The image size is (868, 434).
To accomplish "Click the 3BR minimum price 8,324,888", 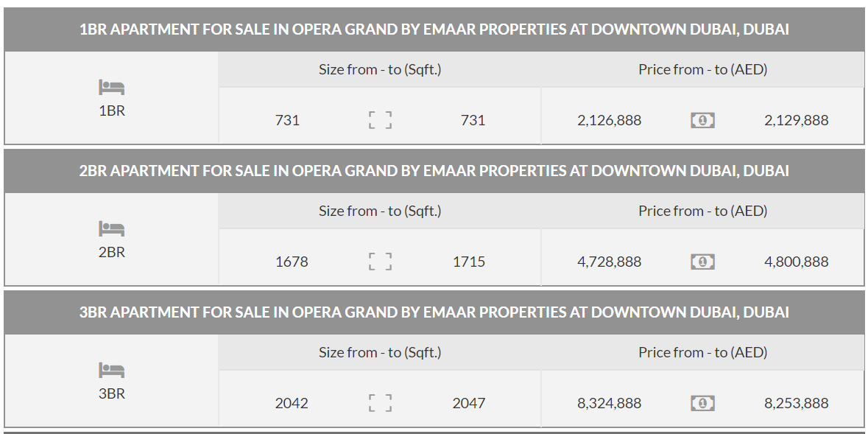I will click(x=609, y=403).
